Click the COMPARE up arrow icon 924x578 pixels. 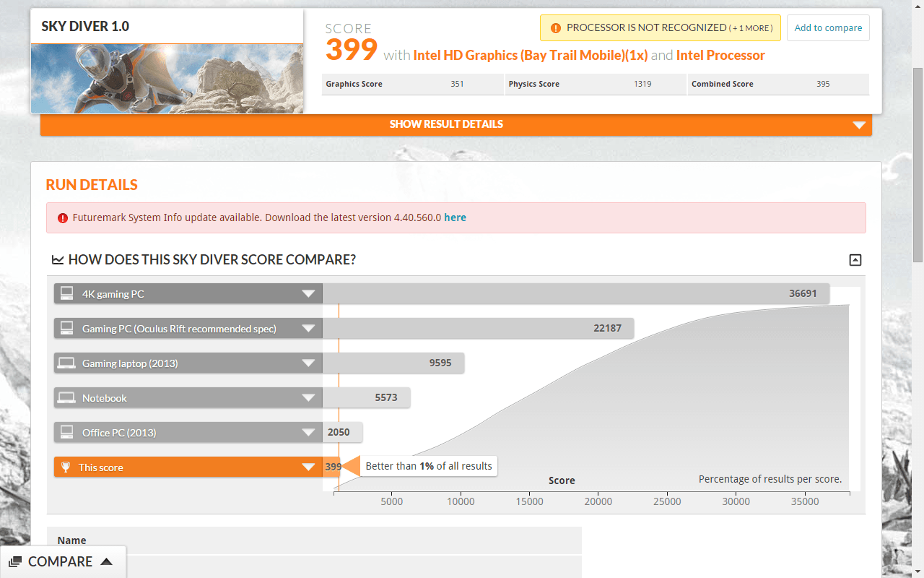pos(106,562)
